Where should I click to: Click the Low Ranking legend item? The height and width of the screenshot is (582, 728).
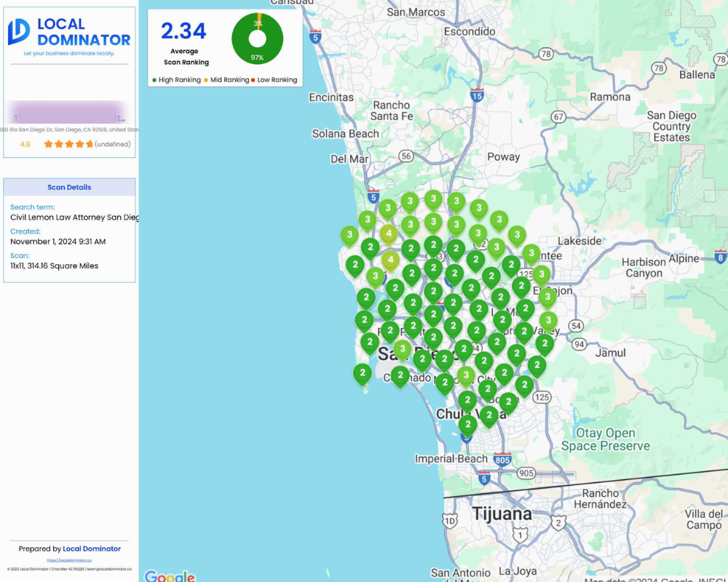coord(274,80)
